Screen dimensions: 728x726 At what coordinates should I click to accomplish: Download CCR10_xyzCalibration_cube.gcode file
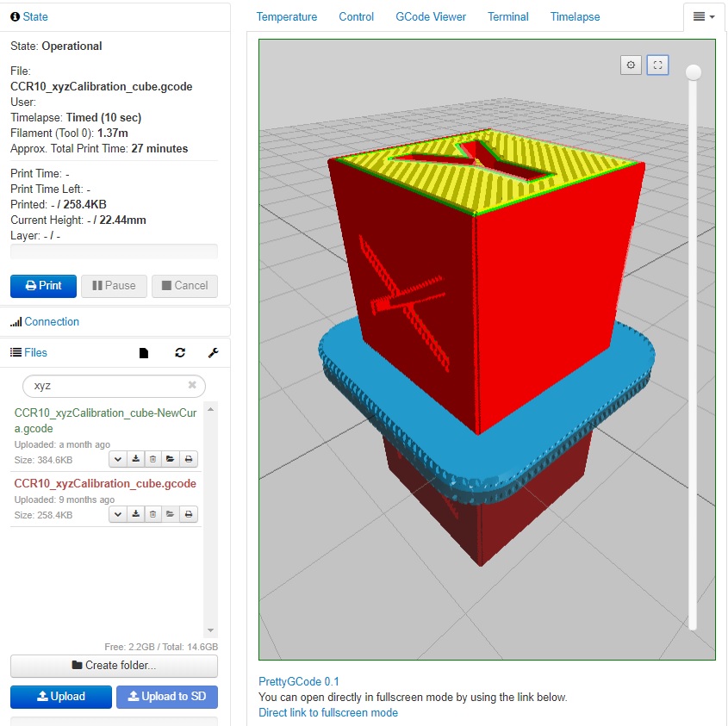pos(135,514)
